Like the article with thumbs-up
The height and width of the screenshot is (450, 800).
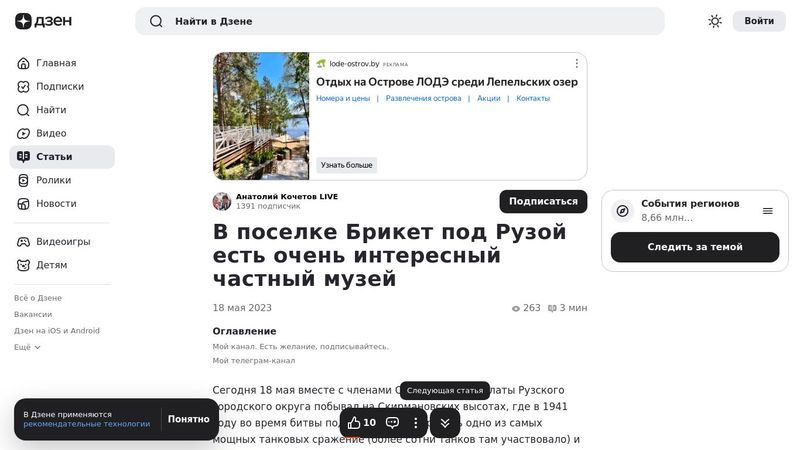pos(354,423)
